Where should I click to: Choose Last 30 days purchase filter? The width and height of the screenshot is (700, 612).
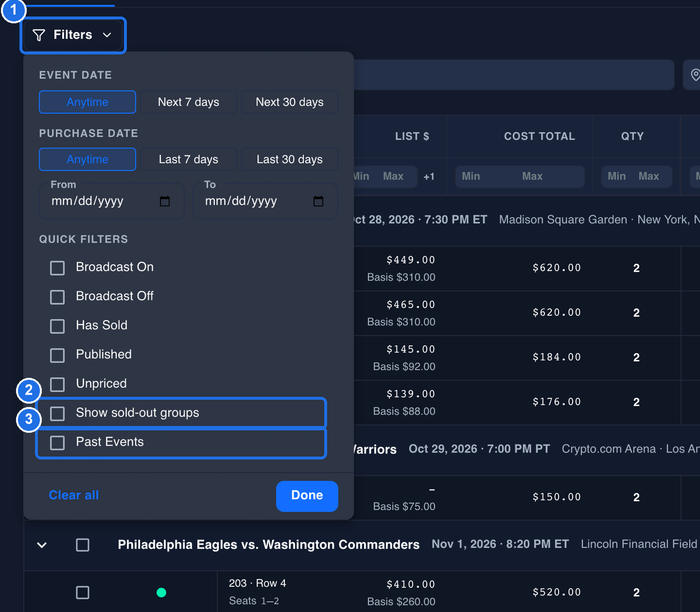point(289,159)
